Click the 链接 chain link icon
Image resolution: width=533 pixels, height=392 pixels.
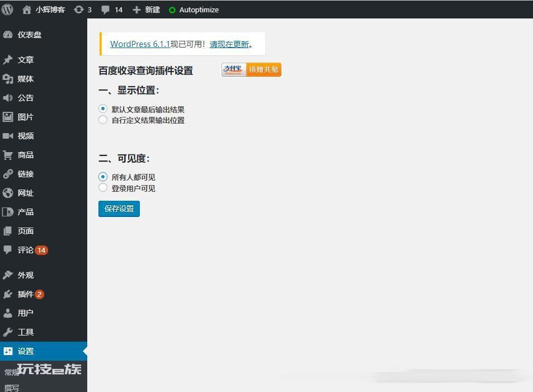[7, 174]
